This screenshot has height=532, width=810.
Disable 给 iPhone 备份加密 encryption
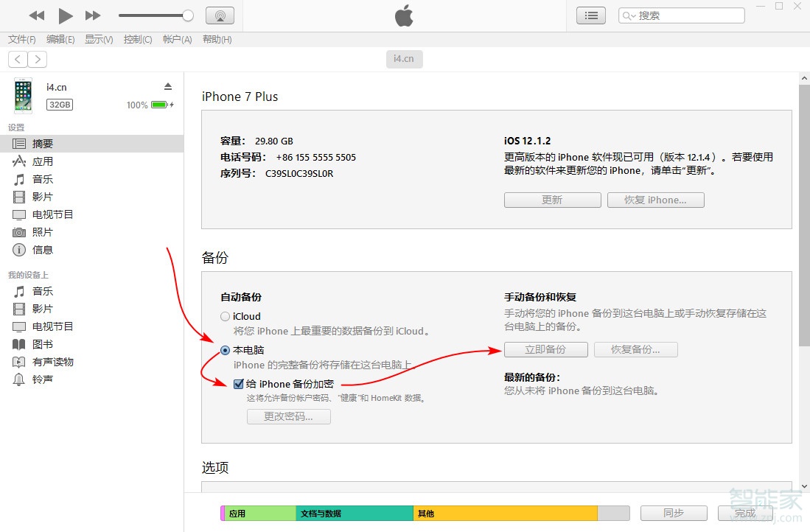(x=238, y=384)
